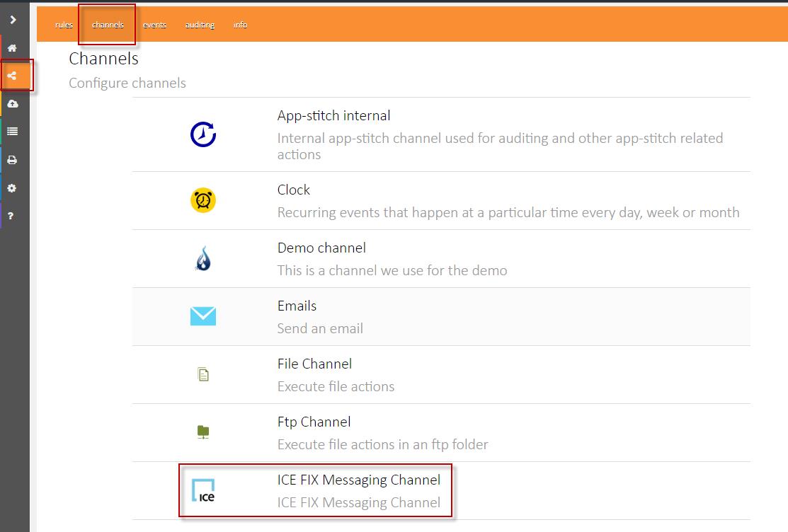The height and width of the screenshot is (532, 788).
Task: Click the printer sidebar icon
Action: pyautogui.click(x=12, y=160)
